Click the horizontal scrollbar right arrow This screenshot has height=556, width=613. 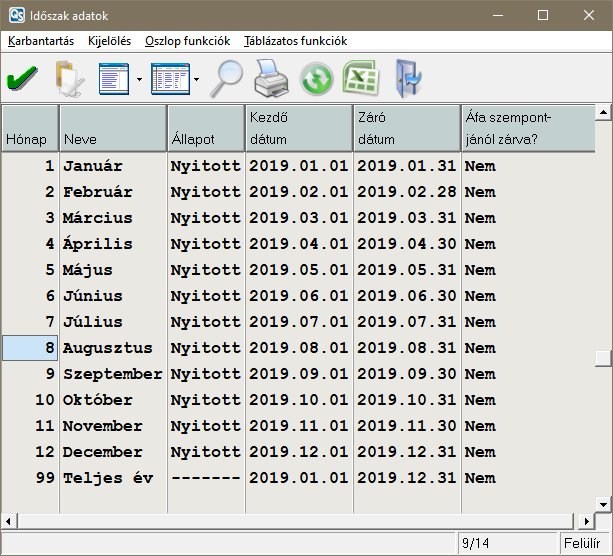585,521
